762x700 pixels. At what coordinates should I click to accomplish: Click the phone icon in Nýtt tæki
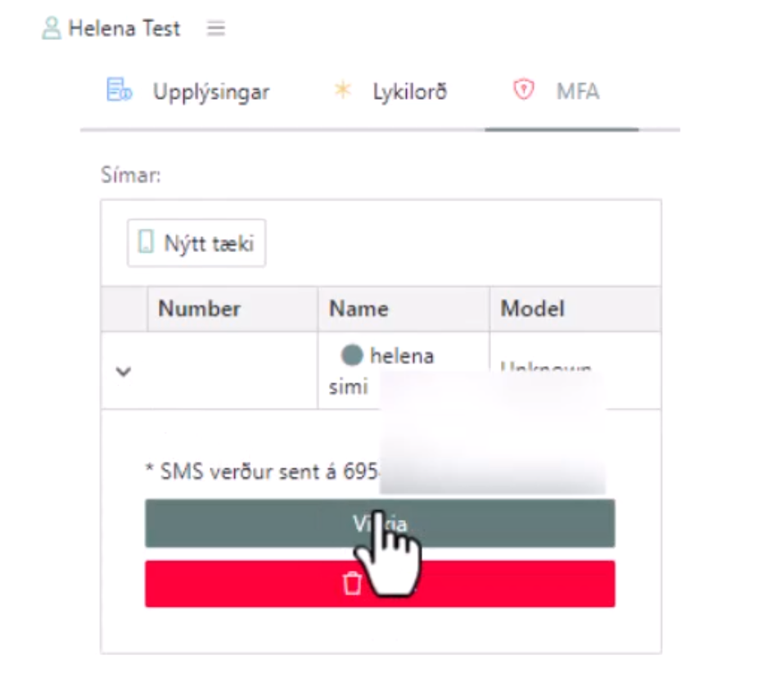point(146,243)
